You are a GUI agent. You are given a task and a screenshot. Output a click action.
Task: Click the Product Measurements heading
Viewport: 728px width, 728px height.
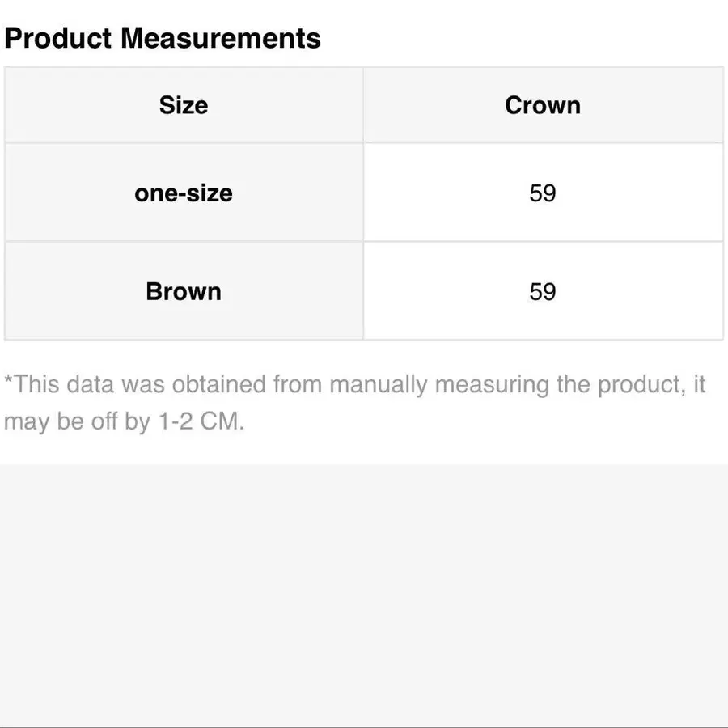point(162,38)
